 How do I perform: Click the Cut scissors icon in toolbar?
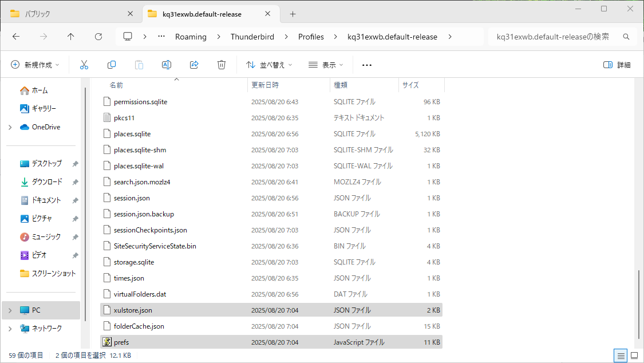(x=84, y=65)
